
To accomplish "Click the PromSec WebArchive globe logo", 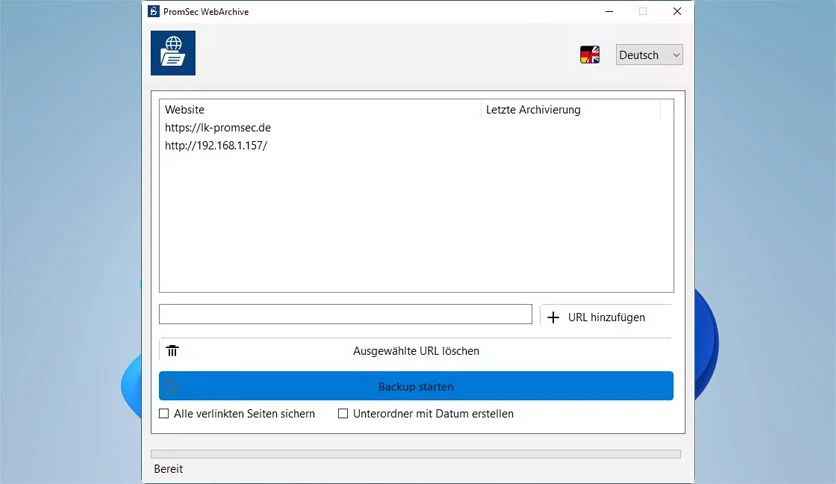I will click(x=173, y=53).
